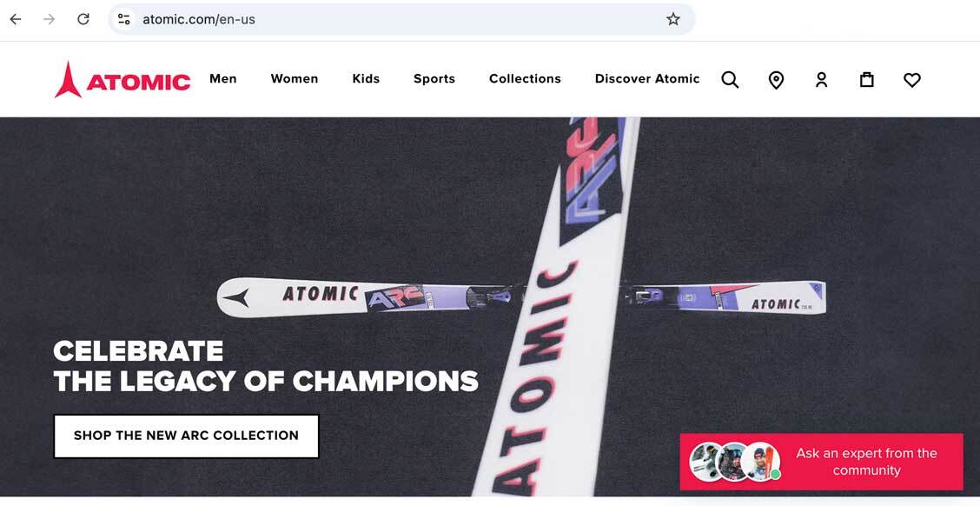The image size is (980, 506).
Task: Open the store locator pin icon
Action: tap(776, 80)
